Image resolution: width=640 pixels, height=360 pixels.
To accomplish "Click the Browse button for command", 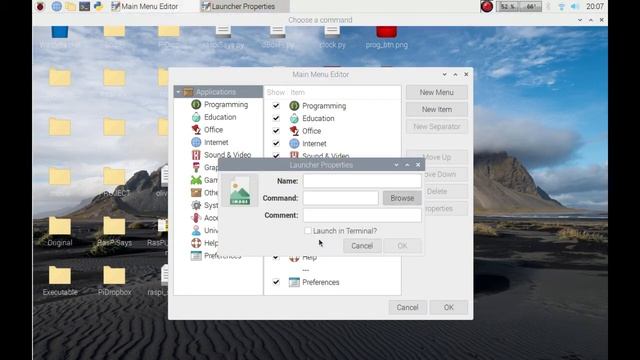I will [x=402, y=198].
